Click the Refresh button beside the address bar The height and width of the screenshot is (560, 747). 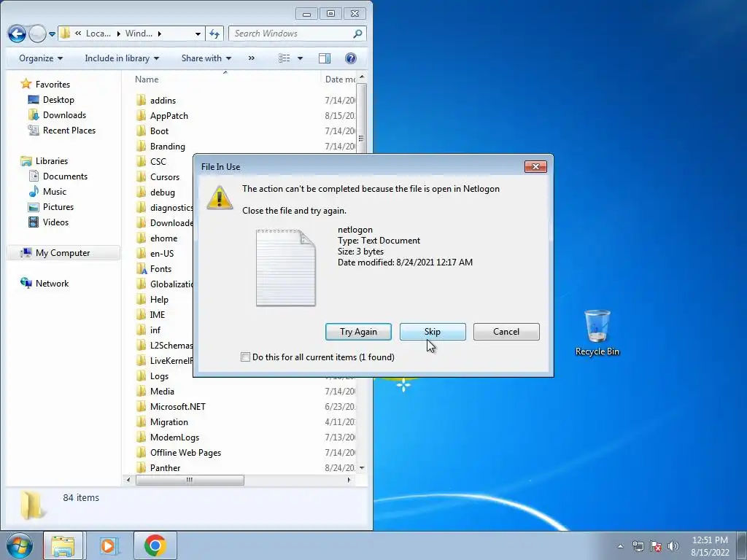coord(214,34)
